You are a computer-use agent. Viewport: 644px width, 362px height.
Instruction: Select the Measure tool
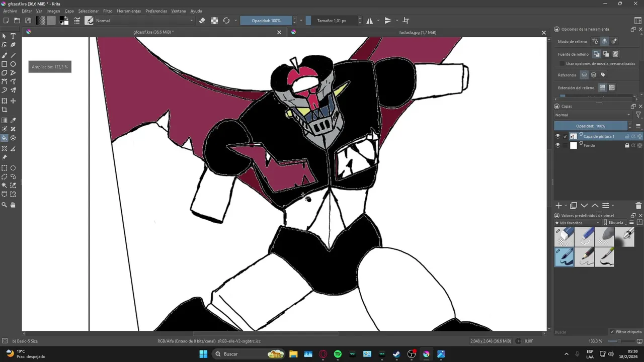pos(13,149)
